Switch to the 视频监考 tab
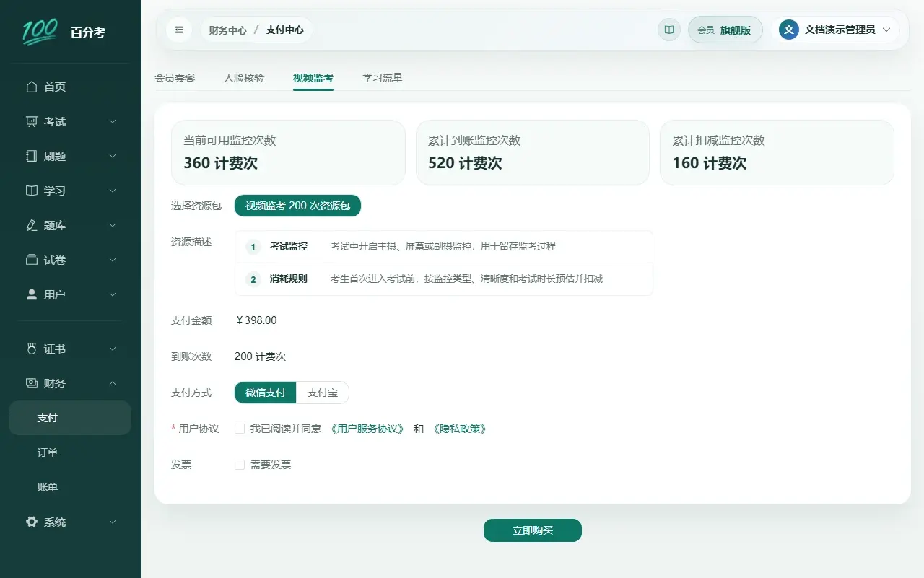 pos(313,78)
